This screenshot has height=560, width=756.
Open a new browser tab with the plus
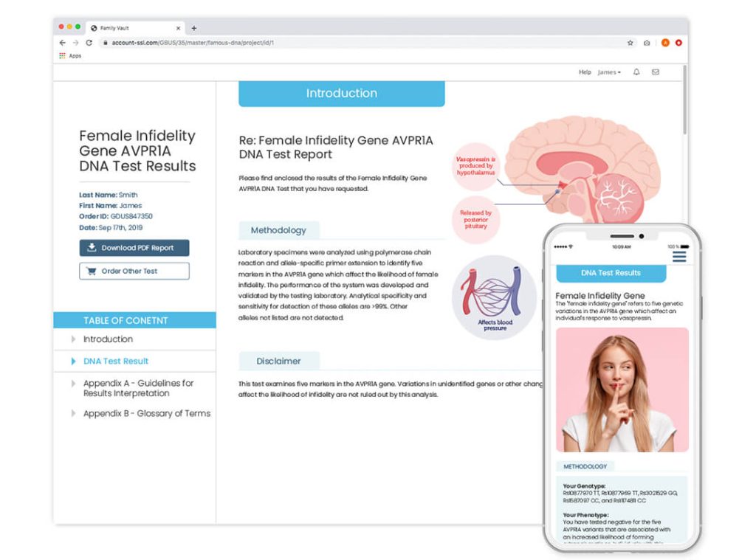(194, 28)
